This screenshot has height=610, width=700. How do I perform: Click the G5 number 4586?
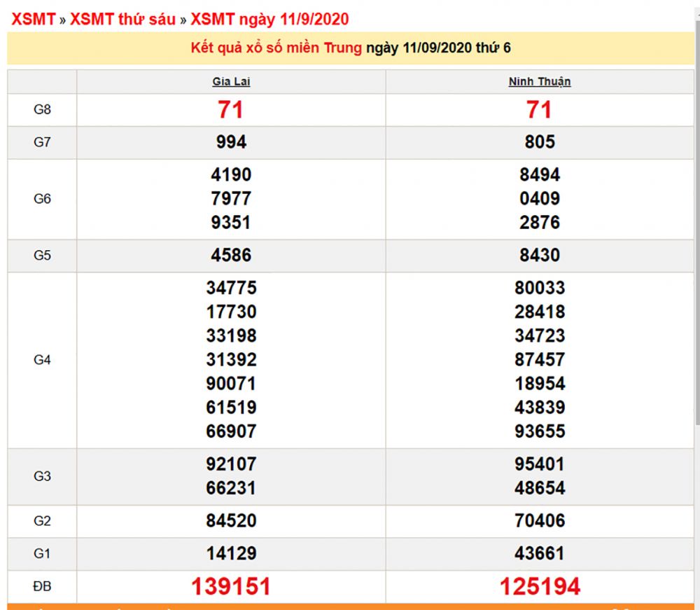[231, 256]
